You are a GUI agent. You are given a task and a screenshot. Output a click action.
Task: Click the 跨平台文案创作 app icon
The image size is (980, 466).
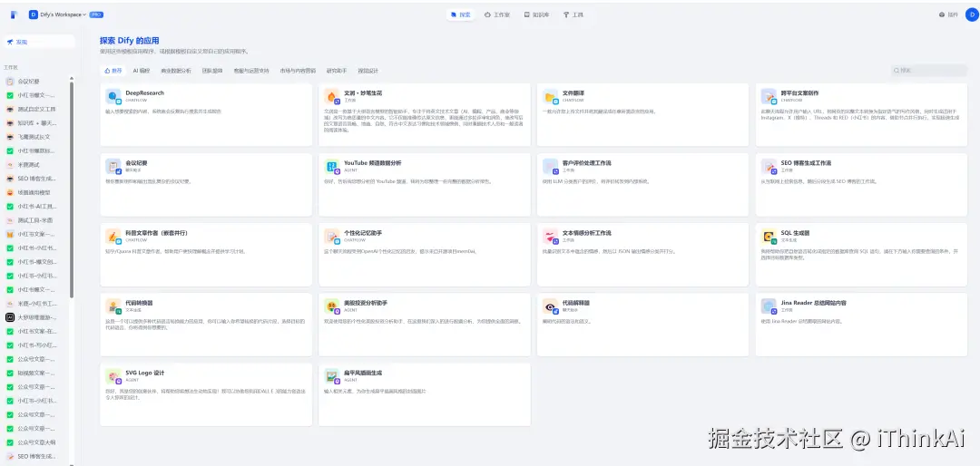tap(769, 96)
